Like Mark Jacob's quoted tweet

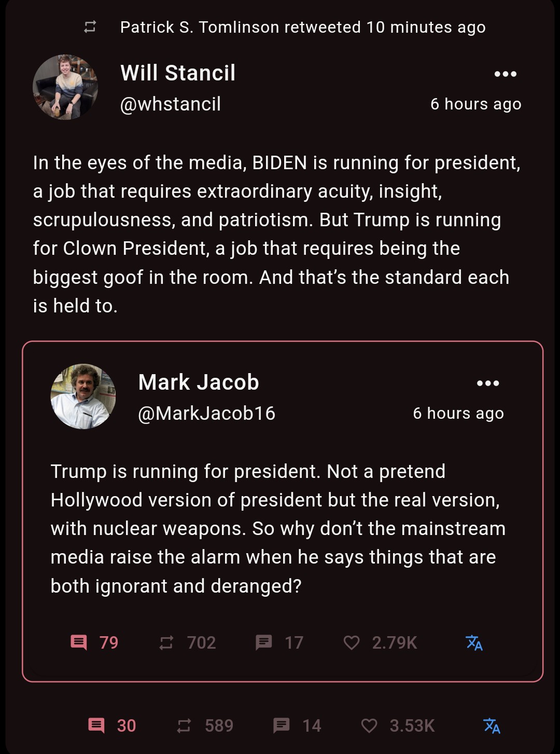[380, 642]
